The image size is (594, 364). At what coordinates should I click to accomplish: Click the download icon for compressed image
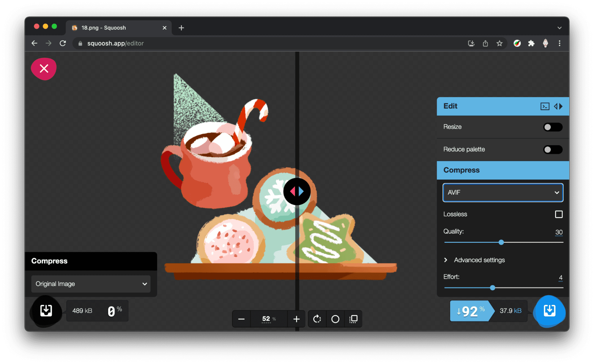[x=551, y=310]
